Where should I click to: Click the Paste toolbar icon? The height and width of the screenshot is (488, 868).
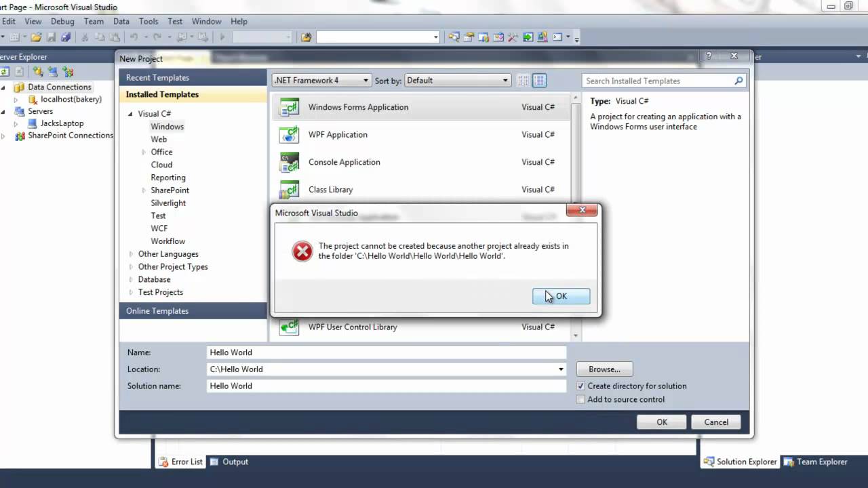114,37
